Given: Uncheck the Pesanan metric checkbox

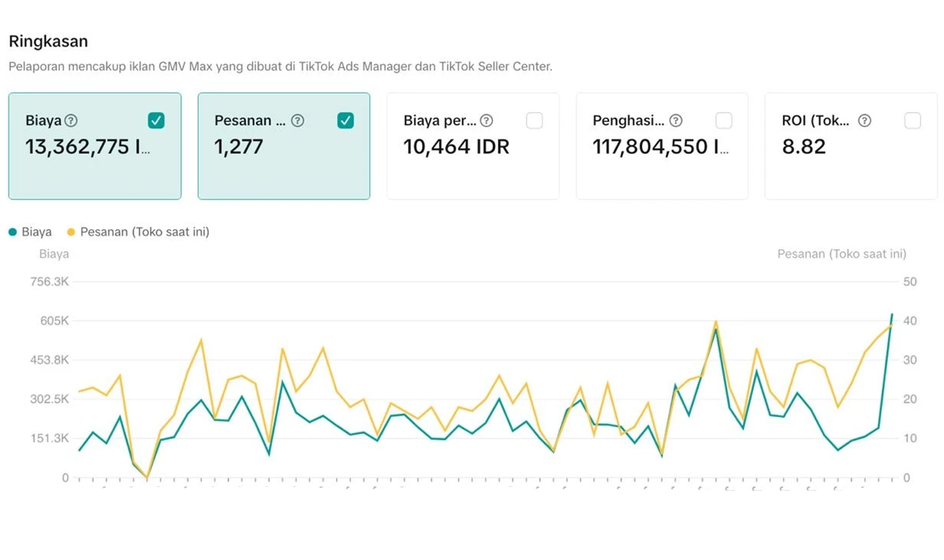Looking at the screenshot, I should coord(345,121).
